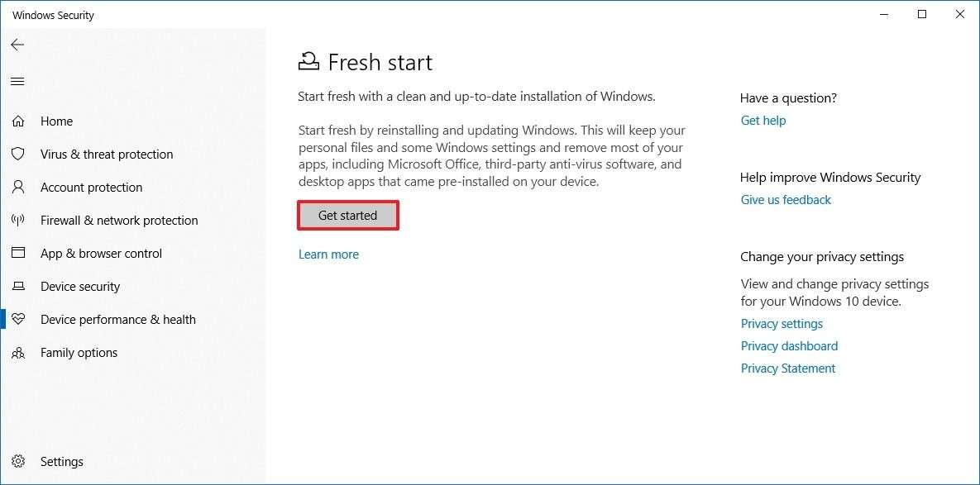Viewport: 980px width, 485px height.
Task: Click the Device security laptop icon
Action: 17,287
